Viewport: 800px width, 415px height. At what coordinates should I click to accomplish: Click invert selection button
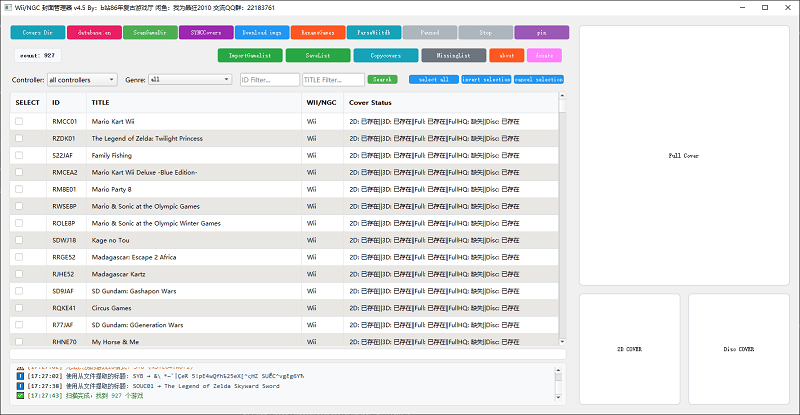[x=486, y=80]
